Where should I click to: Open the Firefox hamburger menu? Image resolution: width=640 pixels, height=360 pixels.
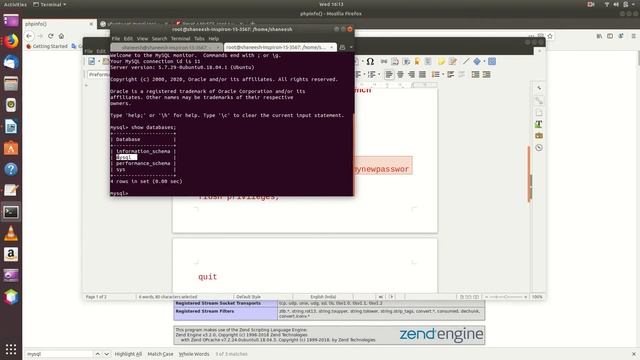click(x=633, y=36)
